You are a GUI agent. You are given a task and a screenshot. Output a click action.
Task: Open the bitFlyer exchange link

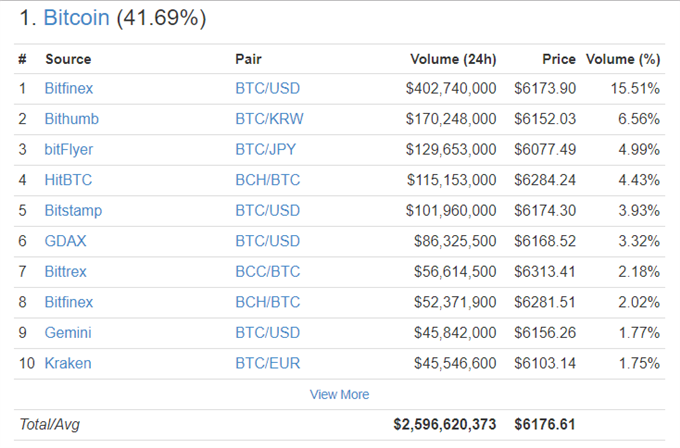pos(69,150)
